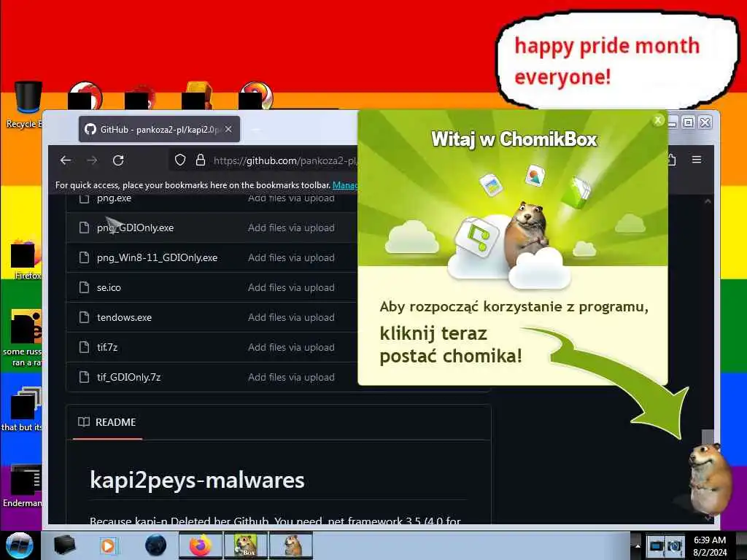Close the GitHub pankoza2-pl/kapi2 tab

tap(228, 129)
